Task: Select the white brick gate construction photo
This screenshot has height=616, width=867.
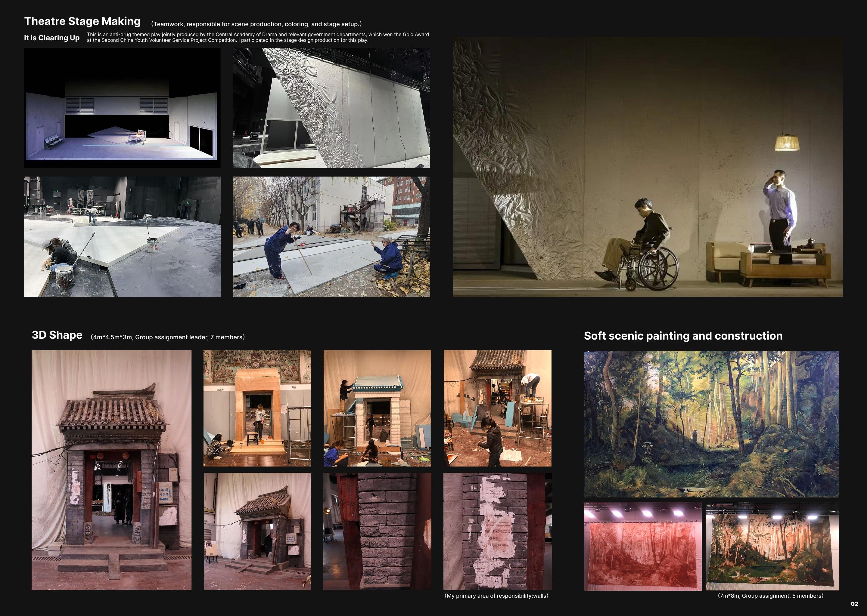Action: tap(377, 408)
